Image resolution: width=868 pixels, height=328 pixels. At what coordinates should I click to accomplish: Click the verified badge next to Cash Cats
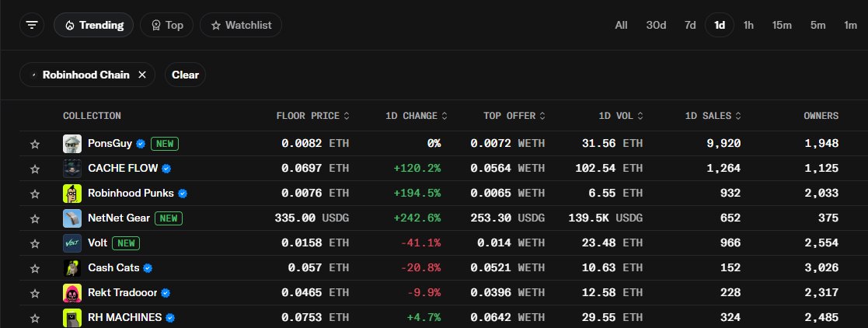click(x=148, y=268)
